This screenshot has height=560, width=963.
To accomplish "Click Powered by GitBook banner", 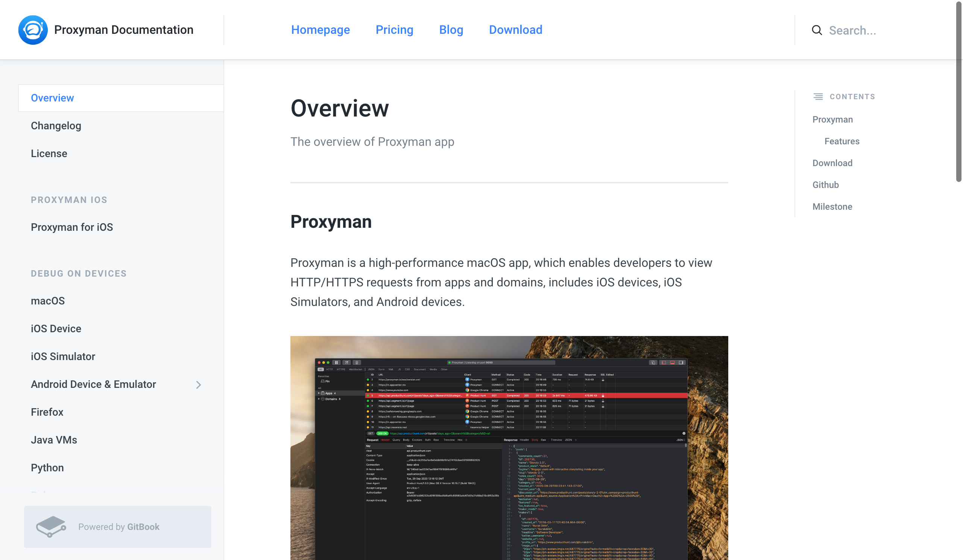I will pos(117,527).
